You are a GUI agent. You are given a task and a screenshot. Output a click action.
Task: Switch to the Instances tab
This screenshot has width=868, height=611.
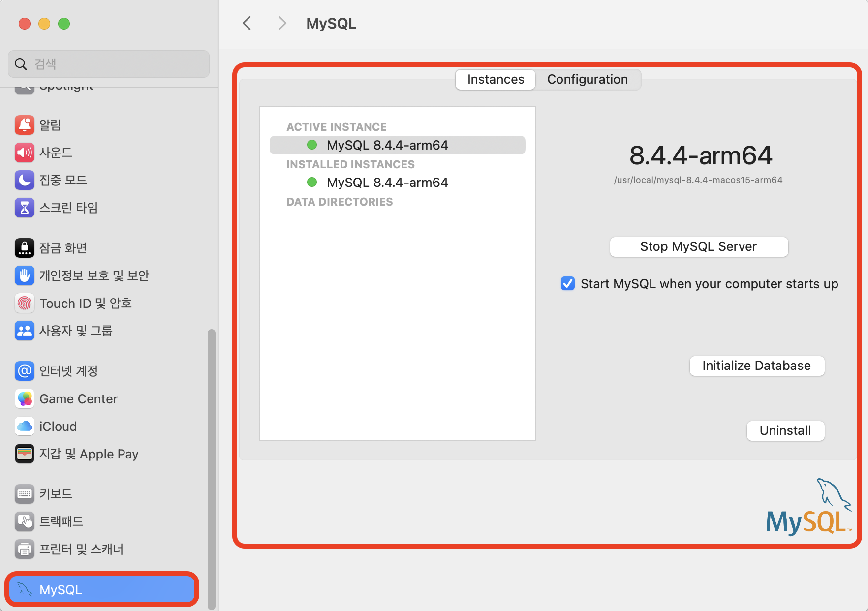[496, 79]
